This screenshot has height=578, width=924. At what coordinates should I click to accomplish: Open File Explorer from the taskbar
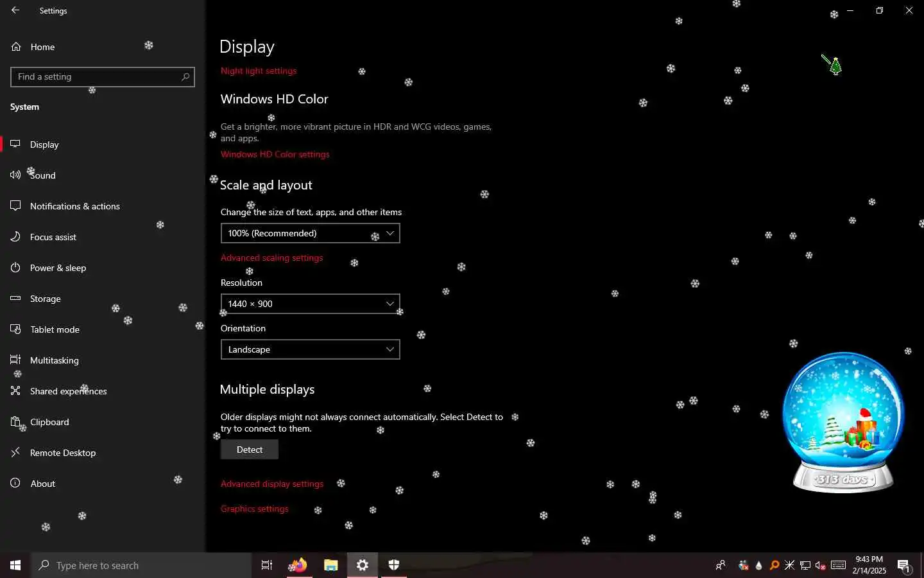pyautogui.click(x=330, y=565)
